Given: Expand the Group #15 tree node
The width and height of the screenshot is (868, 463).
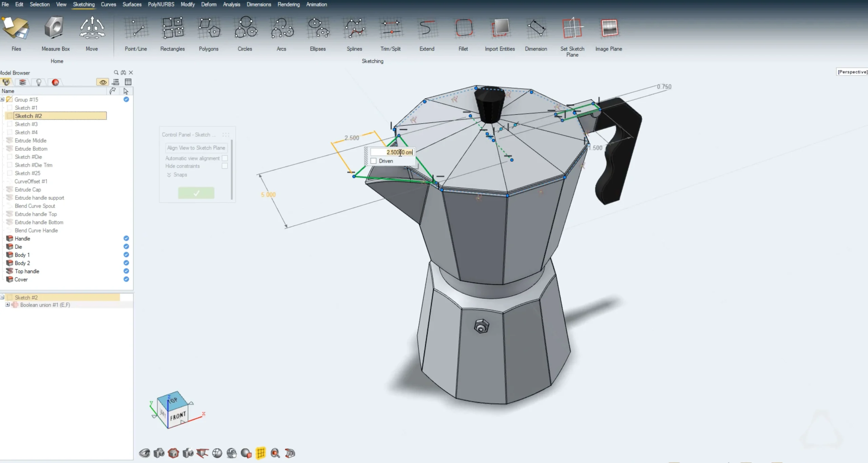Looking at the screenshot, I should [2, 99].
